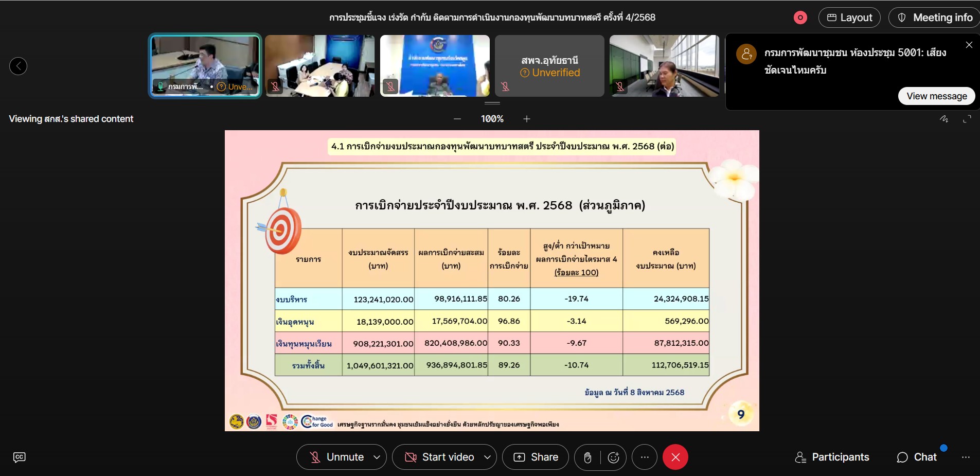
Task: Click 'Viewing สกส.'s shared content' label
Action: [x=71, y=119]
